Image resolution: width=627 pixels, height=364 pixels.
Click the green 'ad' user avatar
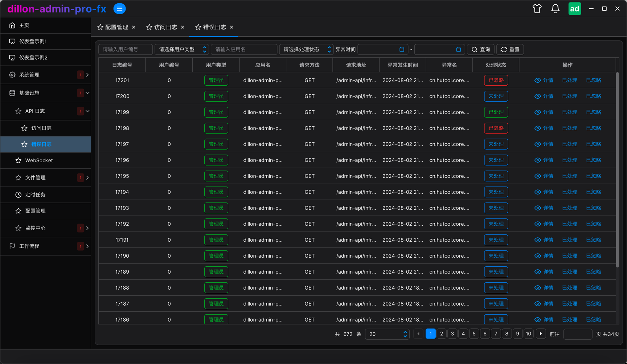pyautogui.click(x=574, y=9)
